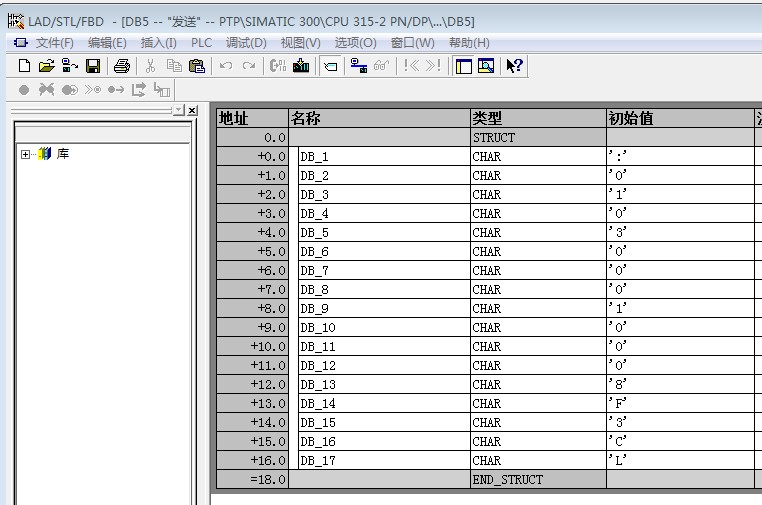Screen dimensions: 762x505
Task: Click the Execute call icon
Action: pyautogui.click(x=162, y=90)
